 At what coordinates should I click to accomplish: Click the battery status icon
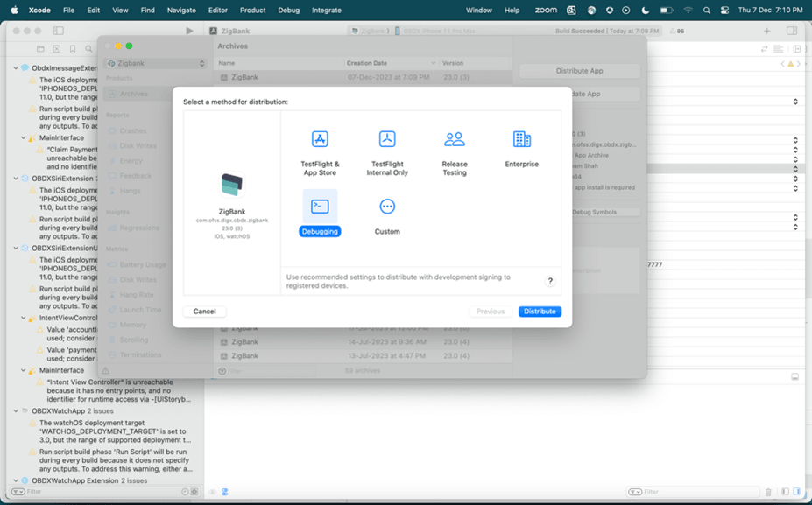666,10
